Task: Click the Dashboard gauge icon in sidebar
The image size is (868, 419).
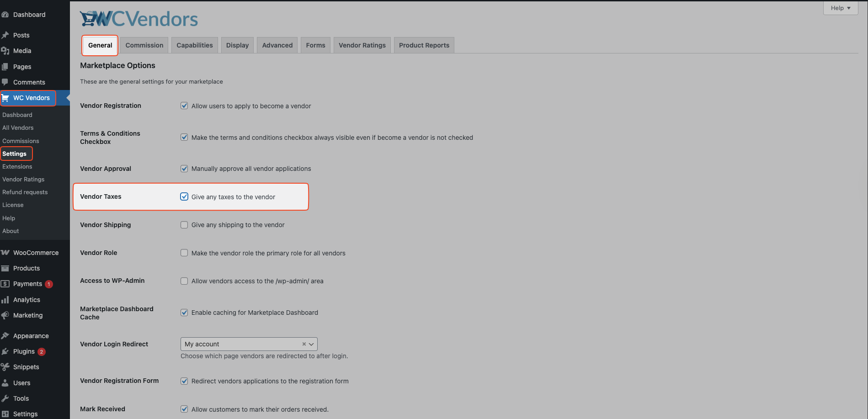Action: coord(5,15)
